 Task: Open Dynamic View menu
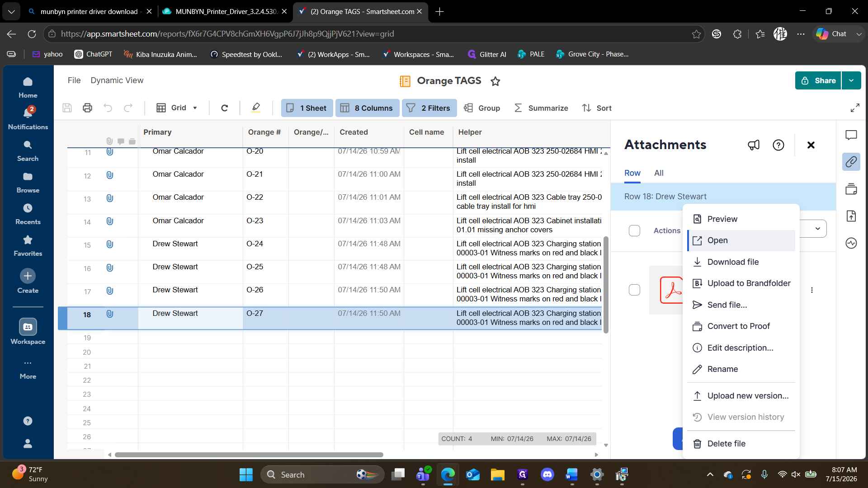[x=117, y=80]
